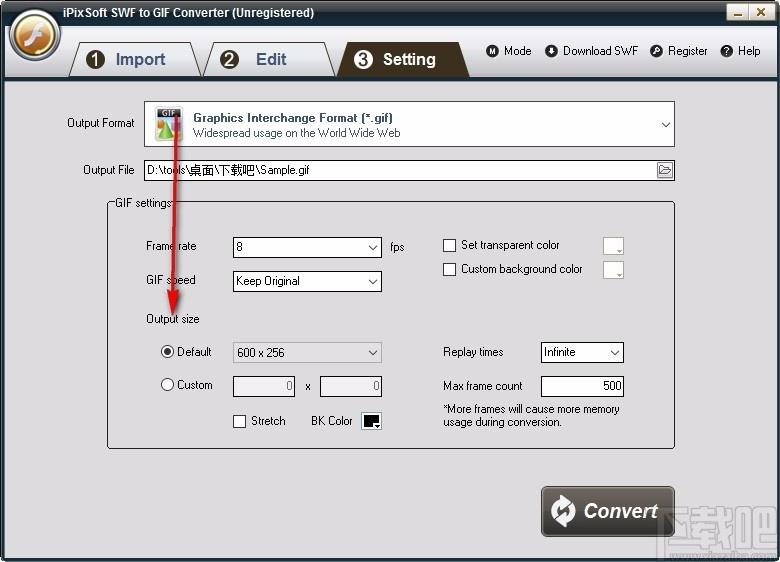Tick the Stretch checkbox

coord(239,421)
